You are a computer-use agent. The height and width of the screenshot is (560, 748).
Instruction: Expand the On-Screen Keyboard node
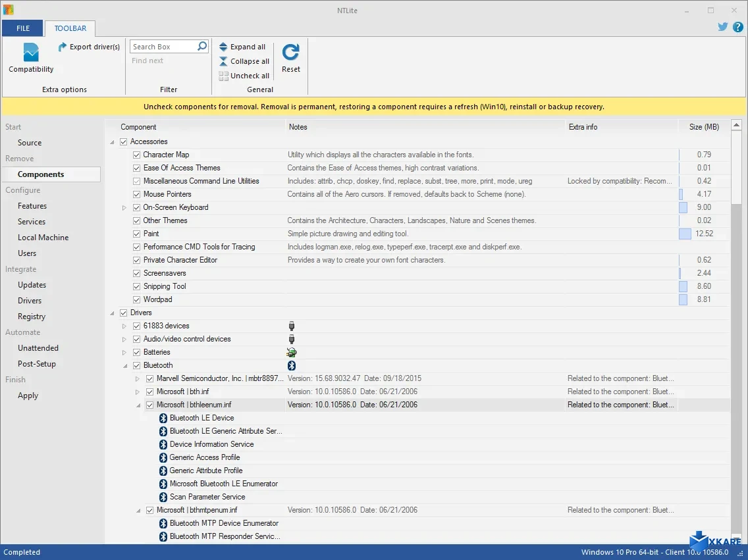click(124, 208)
